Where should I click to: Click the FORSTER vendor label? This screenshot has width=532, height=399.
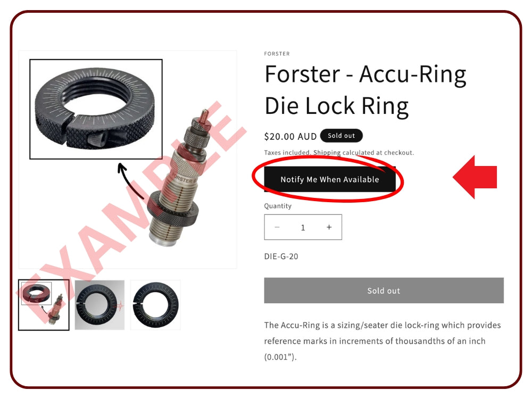tap(277, 54)
